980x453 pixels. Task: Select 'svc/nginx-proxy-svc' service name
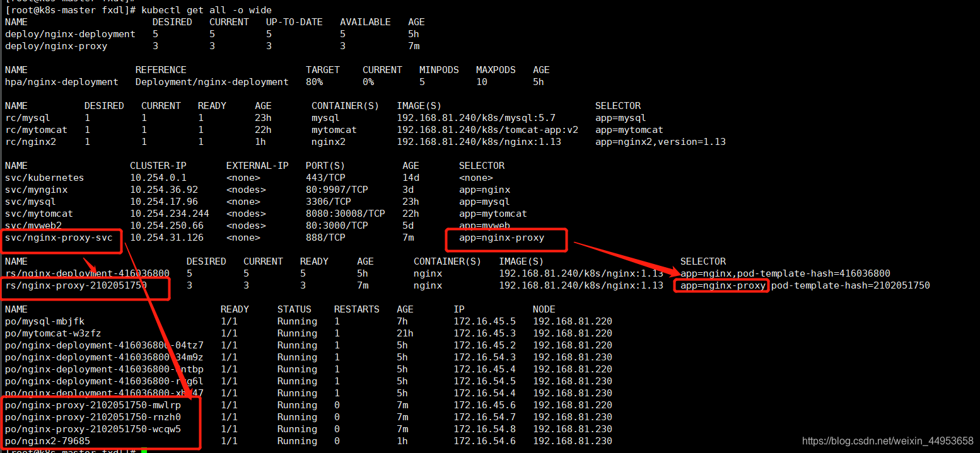pos(59,238)
